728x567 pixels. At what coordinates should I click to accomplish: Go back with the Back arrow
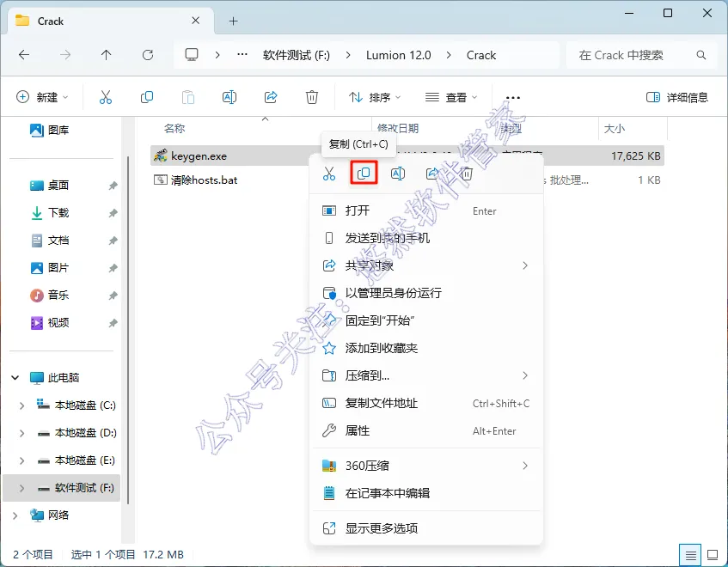[24, 55]
